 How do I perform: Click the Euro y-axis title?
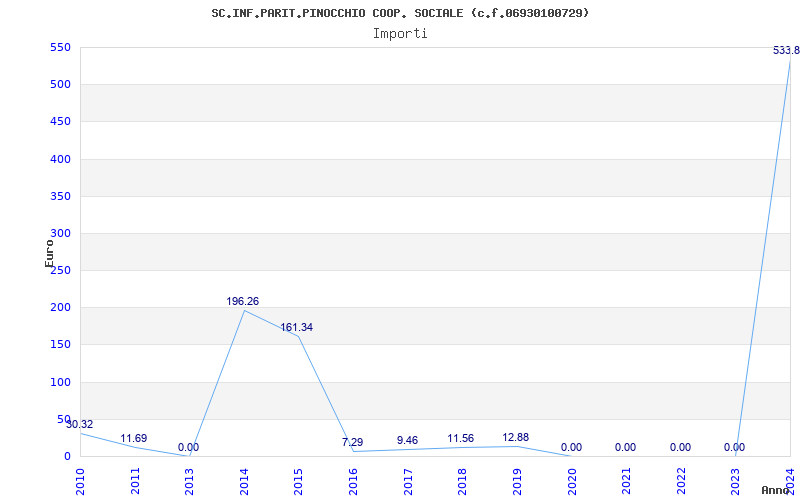[x=49, y=253]
